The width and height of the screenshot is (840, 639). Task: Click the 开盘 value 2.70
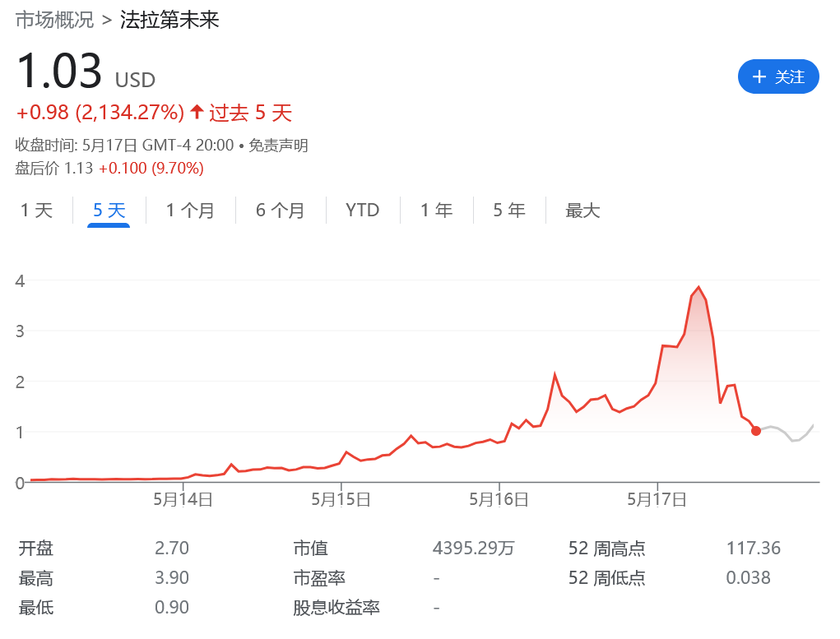172,548
